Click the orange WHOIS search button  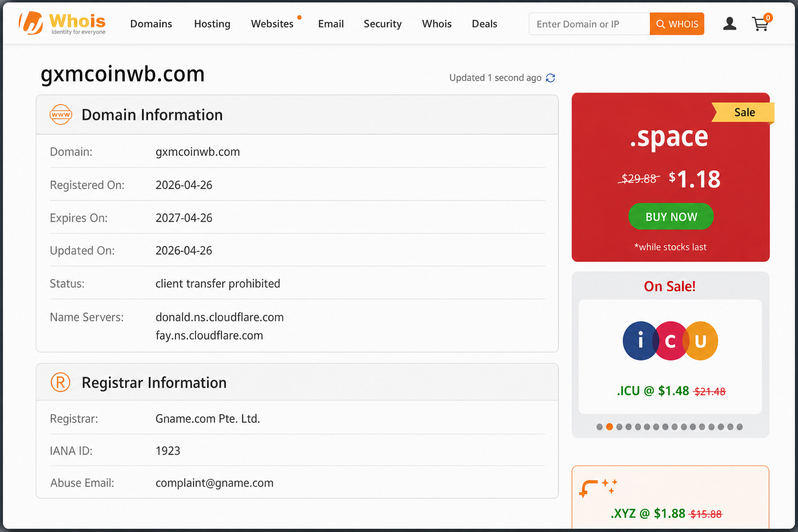[677, 24]
